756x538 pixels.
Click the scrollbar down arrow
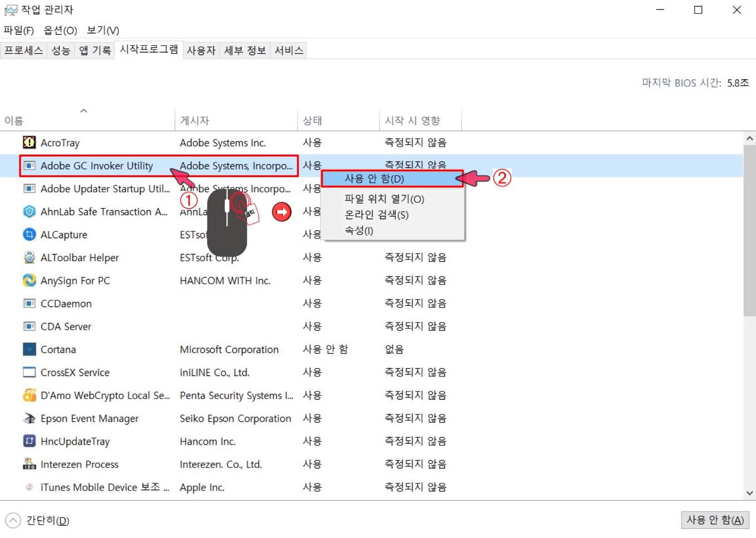click(x=750, y=493)
